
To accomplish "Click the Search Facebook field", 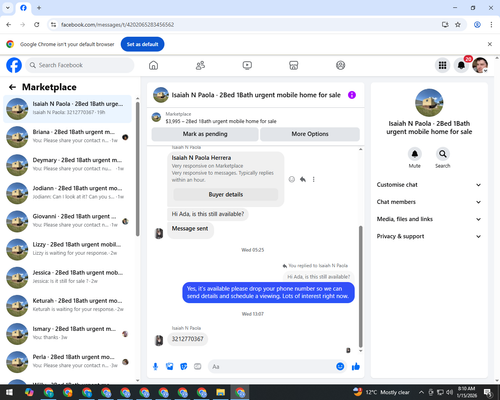I will pyautogui.click(x=80, y=65).
